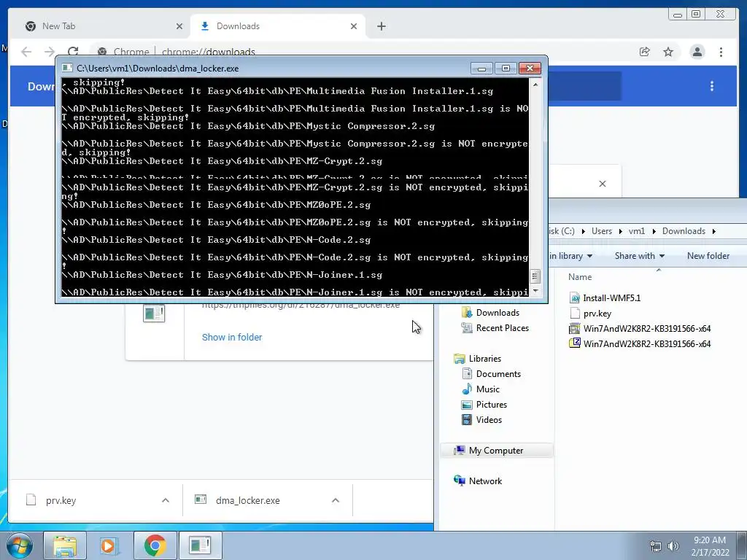Image resolution: width=747 pixels, height=560 pixels.
Task: Share this page from Chrome toolbar
Action: click(x=645, y=52)
